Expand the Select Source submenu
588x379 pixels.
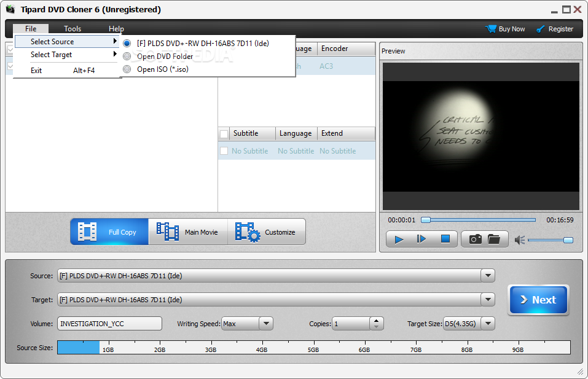[67, 42]
